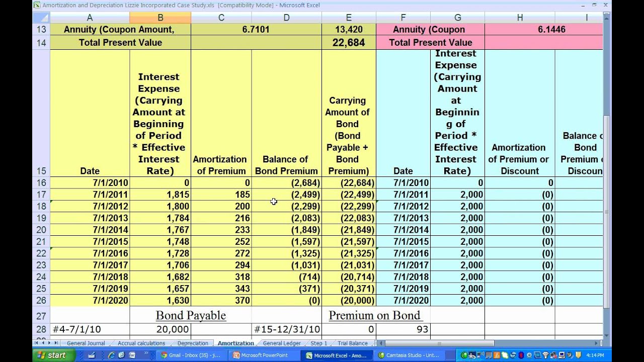Go to first sheet with tab scroll arrow
The image size is (644, 362).
click(x=36, y=343)
